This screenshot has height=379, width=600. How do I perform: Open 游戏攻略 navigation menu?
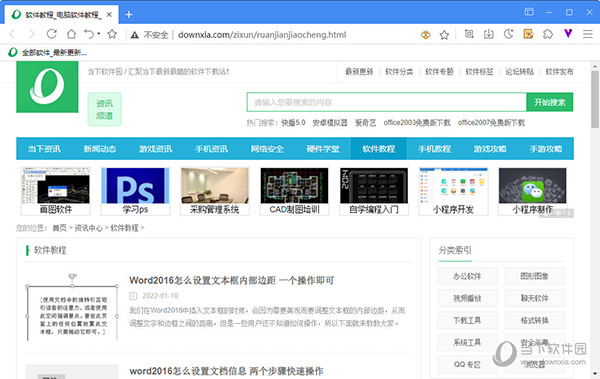pyautogui.click(x=490, y=149)
